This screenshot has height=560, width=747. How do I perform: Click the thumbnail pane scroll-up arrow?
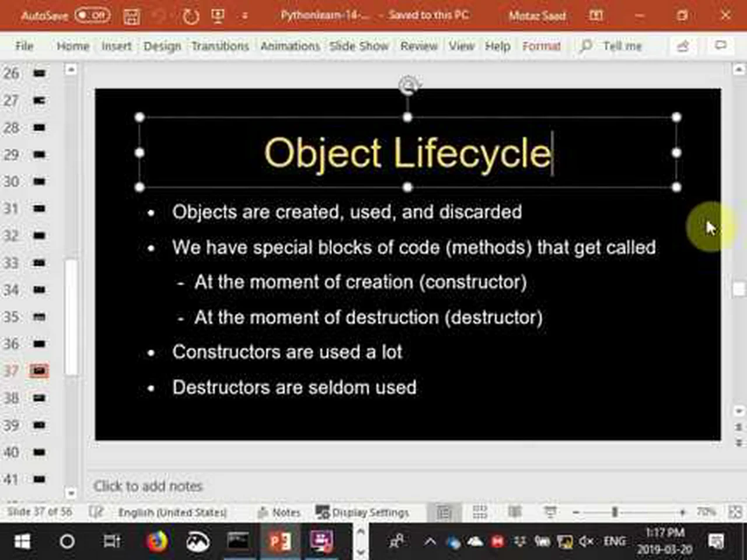pos(71,70)
